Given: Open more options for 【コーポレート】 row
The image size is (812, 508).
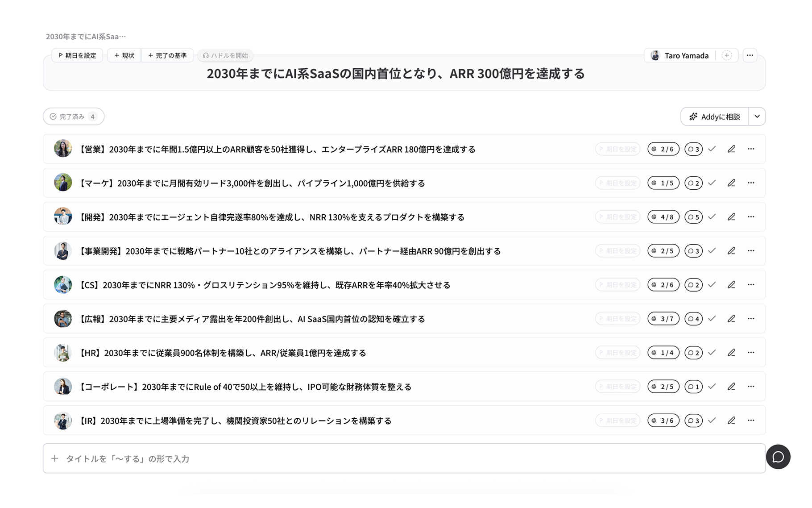Looking at the screenshot, I should point(751,387).
